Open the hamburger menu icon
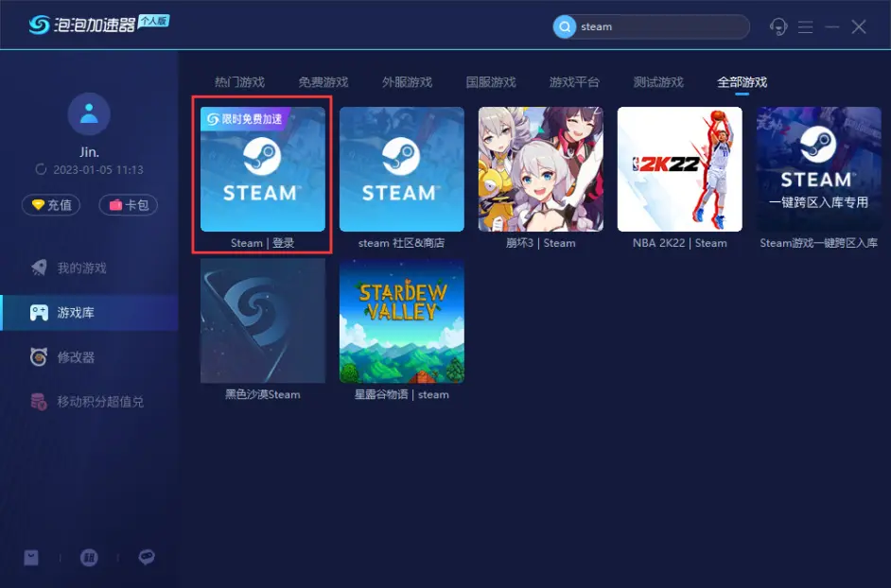 click(x=805, y=26)
